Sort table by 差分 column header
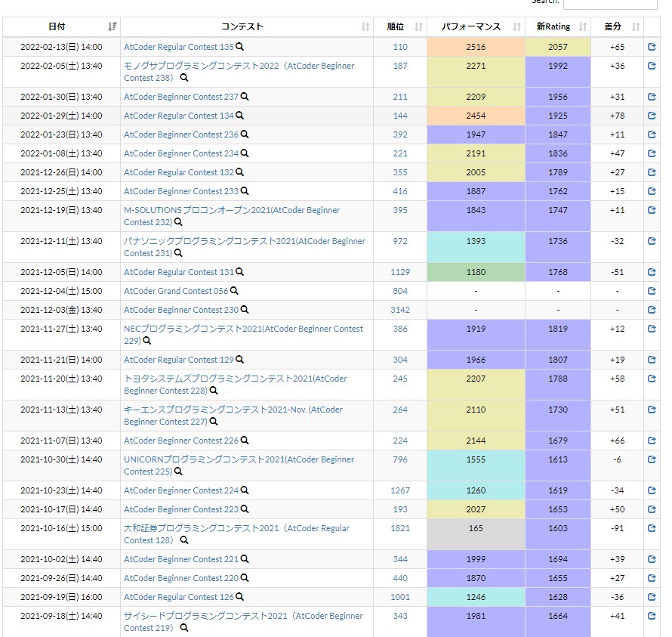 point(617,26)
